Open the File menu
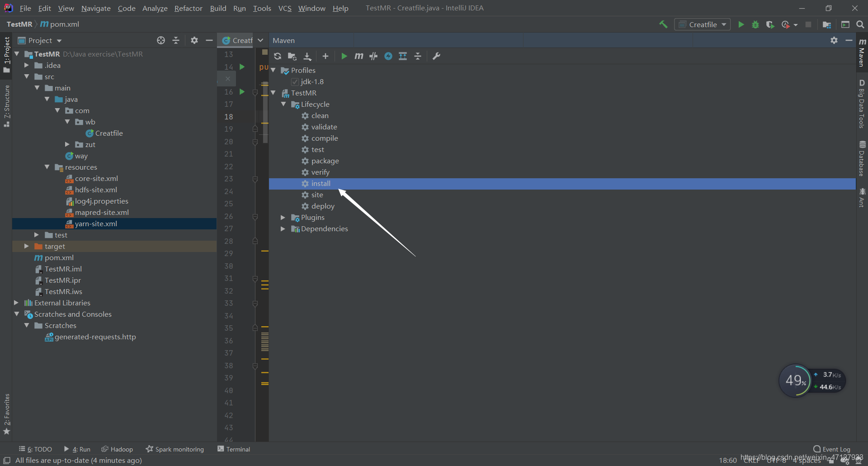The image size is (868, 466). coord(25,8)
